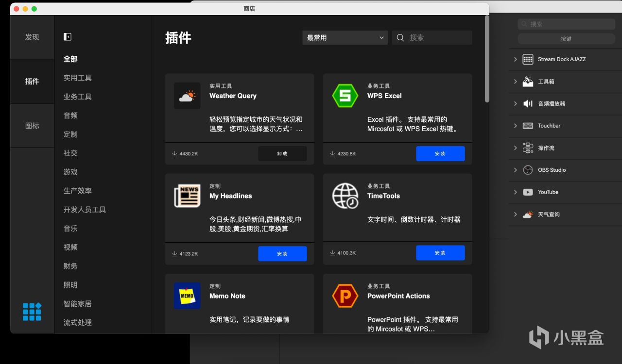The height and width of the screenshot is (364, 622).
Task: Click the download icon beside 4100.3K
Action: (332, 253)
